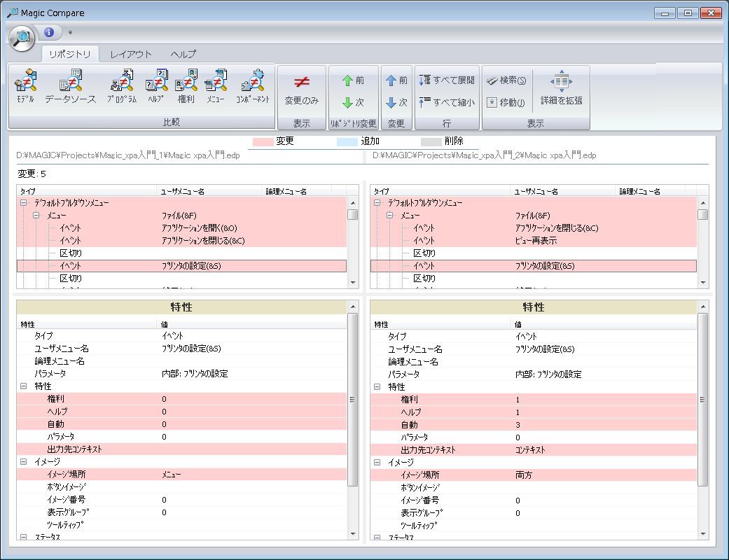
Task: Toggle the 変更のみ not-equal display button
Action: 302,90
